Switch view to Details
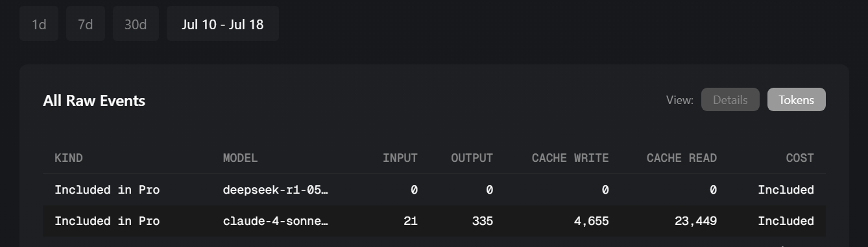This screenshot has width=868, height=247. click(730, 99)
